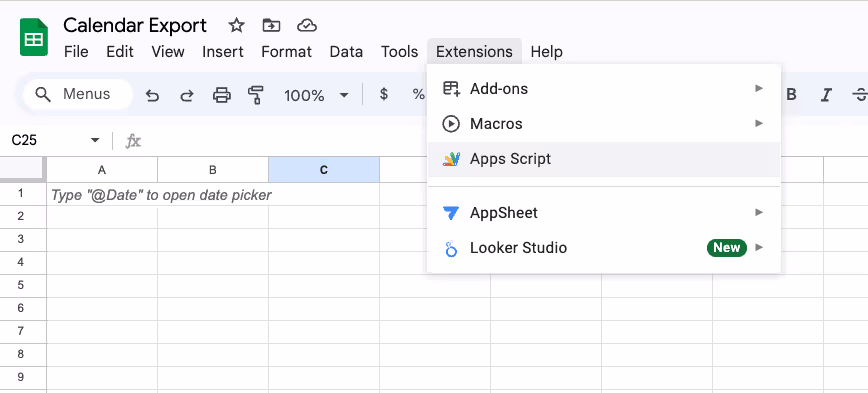Expand the AppSheet submenu arrow
The image size is (868, 393).
759,212
